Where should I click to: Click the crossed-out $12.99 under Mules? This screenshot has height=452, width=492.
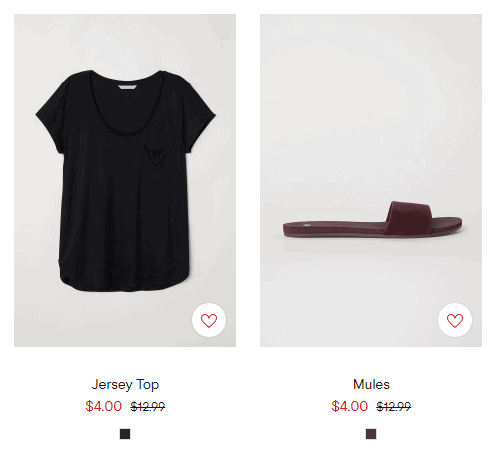pyautogui.click(x=394, y=407)
